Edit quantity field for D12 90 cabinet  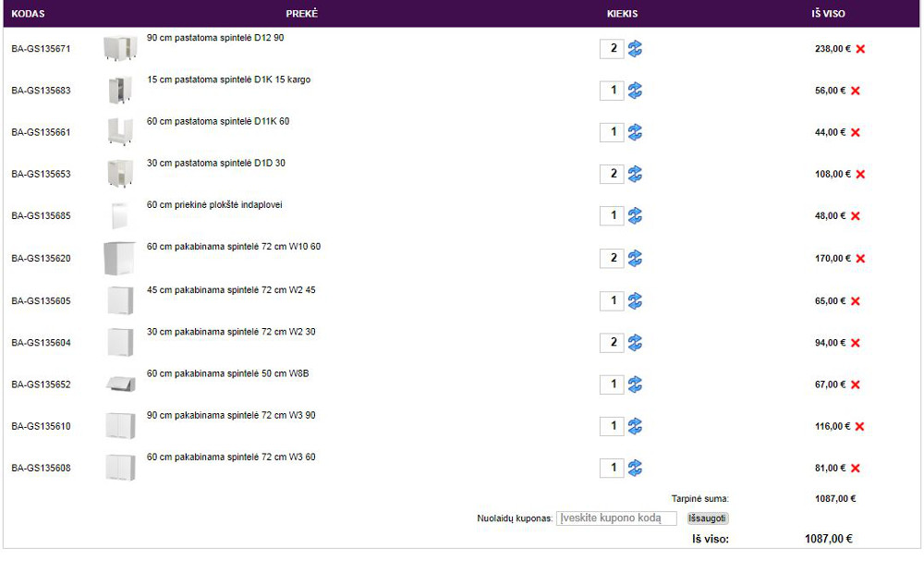(612, 48)
